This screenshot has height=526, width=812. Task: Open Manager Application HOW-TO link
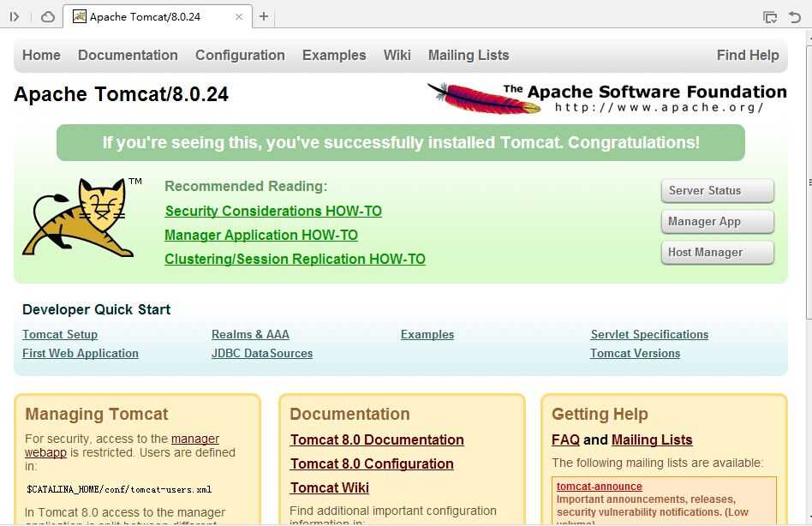tap(261, 235)
